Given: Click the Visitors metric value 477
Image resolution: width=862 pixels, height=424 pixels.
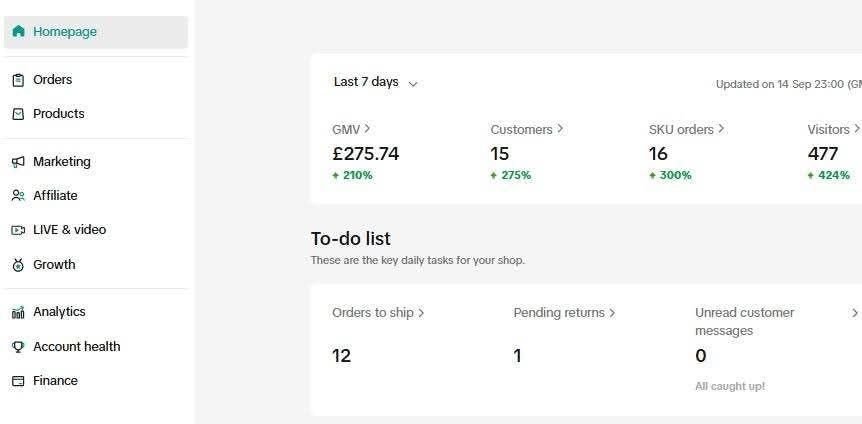Looking at the screenshot, I should click(x=823, y=154).
